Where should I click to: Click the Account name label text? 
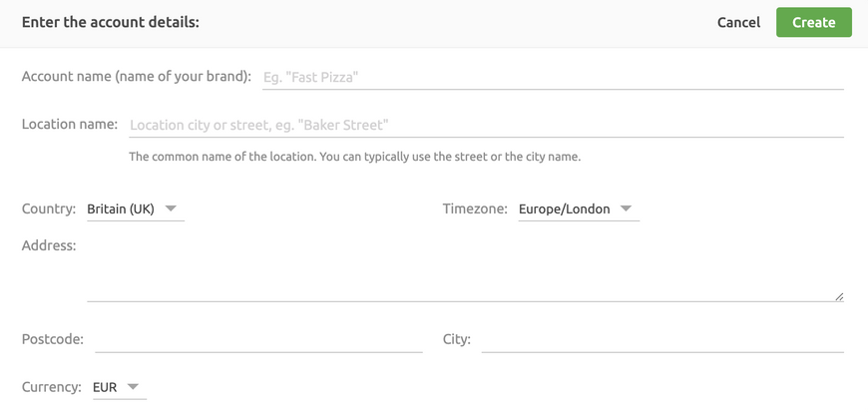[x=137, y=77]
